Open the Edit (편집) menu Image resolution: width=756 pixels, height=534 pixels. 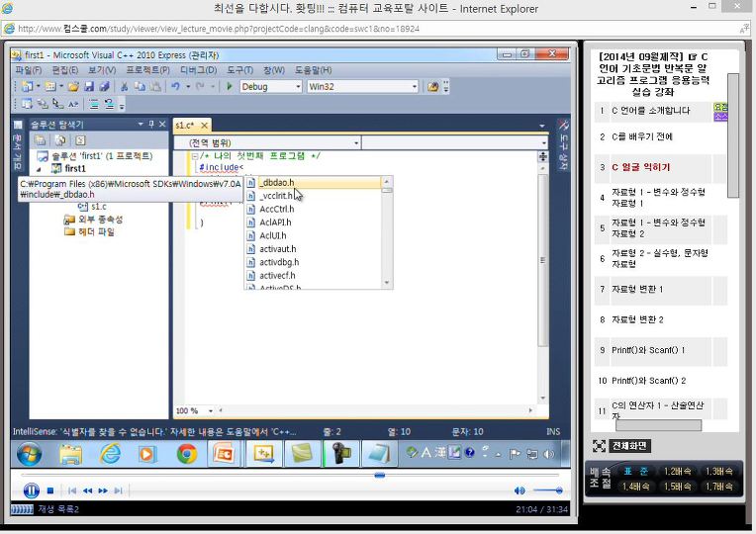(x=65, y=70)
